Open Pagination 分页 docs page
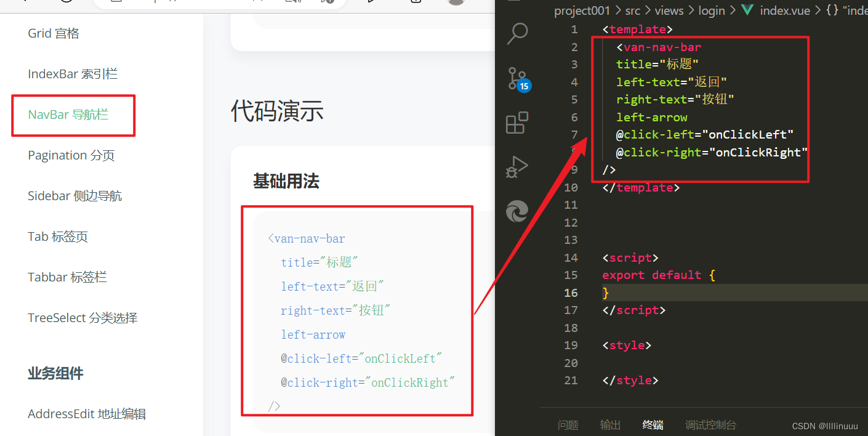 point(71,155)
